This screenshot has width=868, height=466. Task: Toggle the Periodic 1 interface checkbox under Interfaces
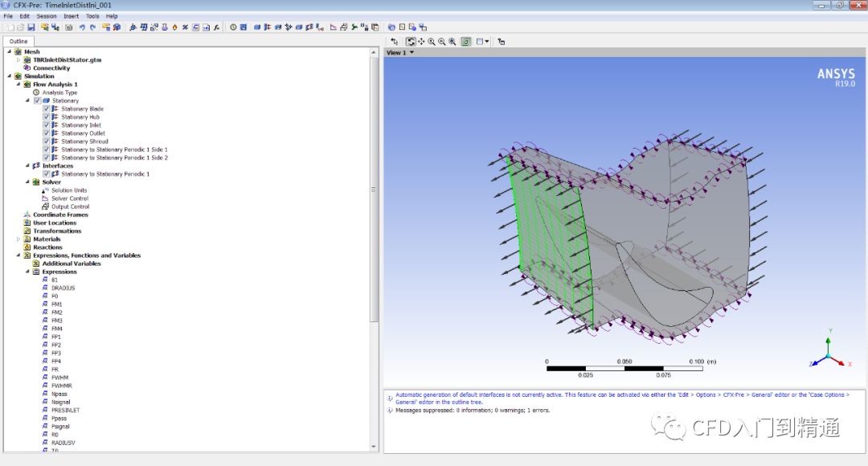click(47, 174)
